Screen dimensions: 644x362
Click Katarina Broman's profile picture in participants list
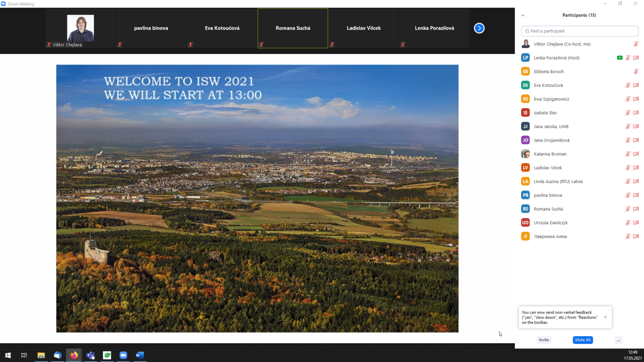pyautogui.click(x=525, y=154)
